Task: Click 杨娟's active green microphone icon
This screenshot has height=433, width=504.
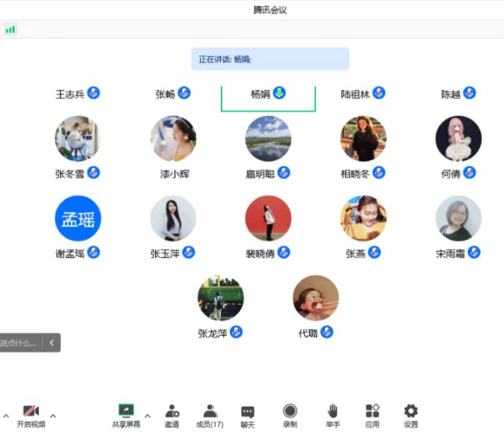Action: (280, 93)
